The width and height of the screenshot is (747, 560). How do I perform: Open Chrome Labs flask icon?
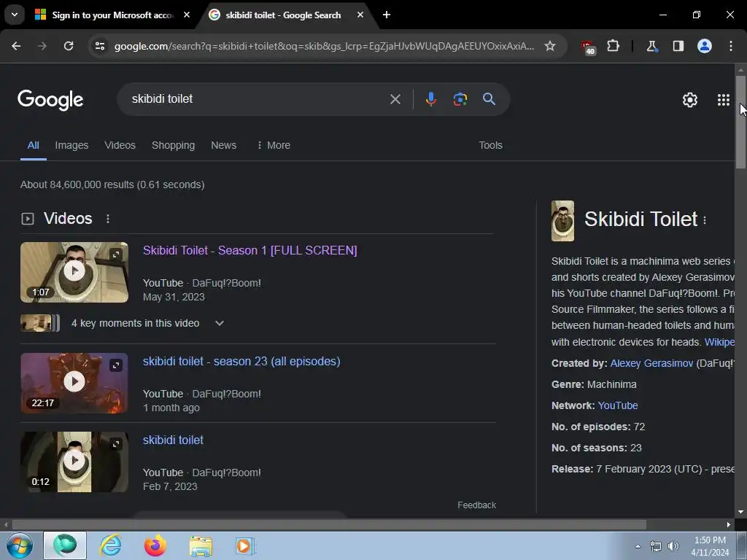click(x=651, y=46)
